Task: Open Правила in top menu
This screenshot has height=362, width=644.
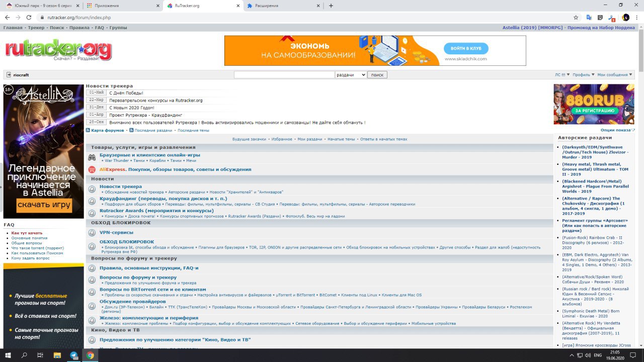Action: [x=79, y=28]
